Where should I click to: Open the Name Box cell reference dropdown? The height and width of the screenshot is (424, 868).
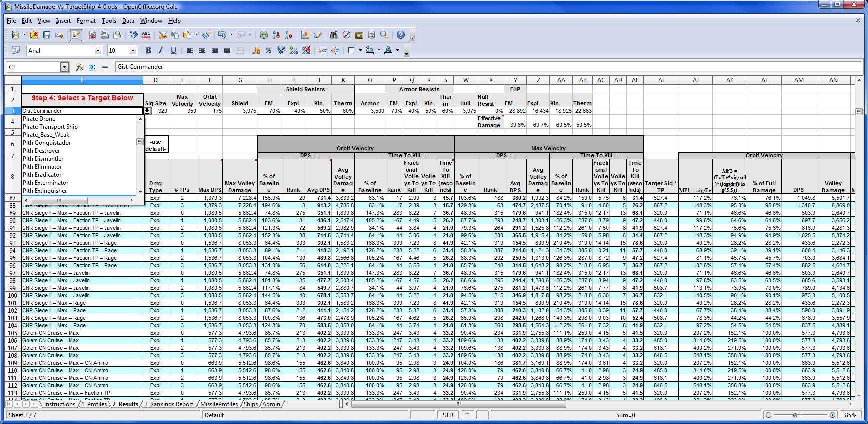click(64, 67)
